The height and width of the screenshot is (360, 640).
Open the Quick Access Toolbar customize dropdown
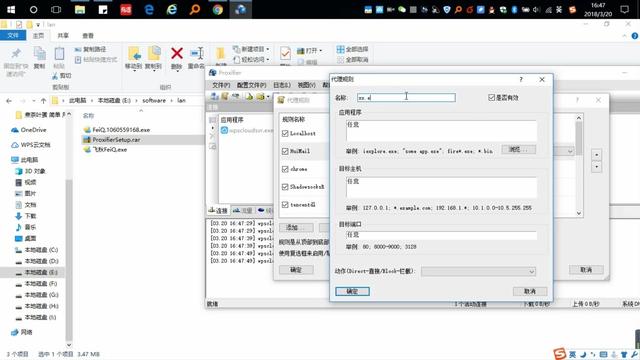pyautogui.click(x=38, y=25)
